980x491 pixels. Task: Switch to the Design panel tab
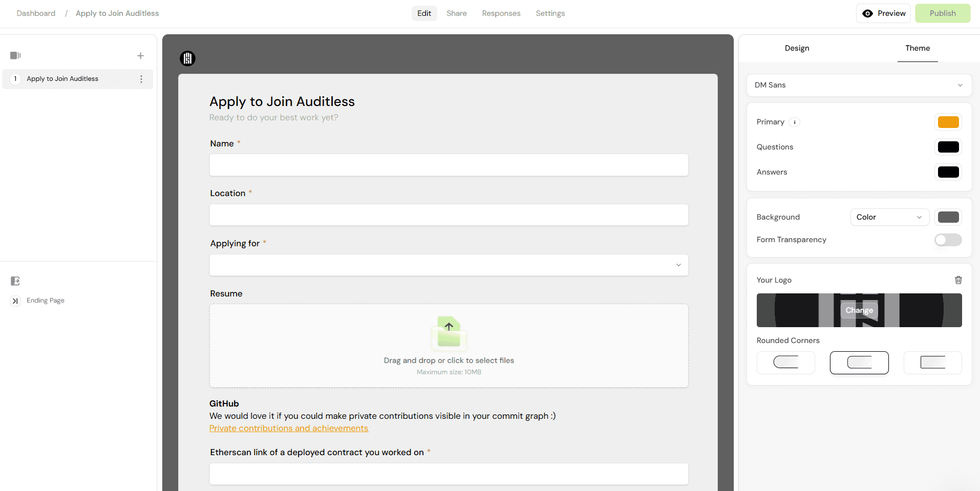click(797, 48)
